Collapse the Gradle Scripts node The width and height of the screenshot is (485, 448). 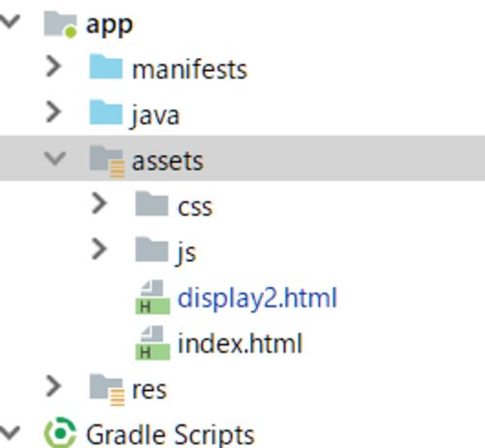pyautogui.click(x=10, y=432)
